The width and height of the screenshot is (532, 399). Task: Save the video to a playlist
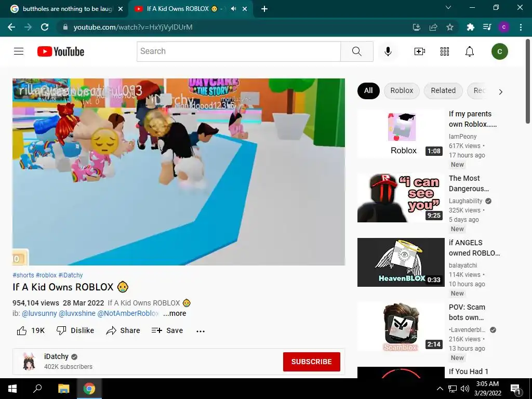click(167, 330)
